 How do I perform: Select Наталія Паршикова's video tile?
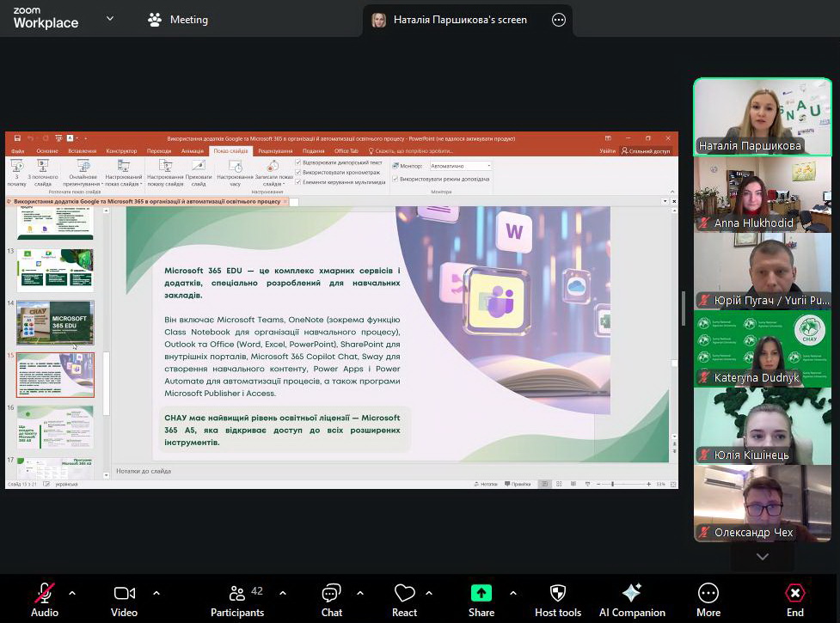click(762, 117)
